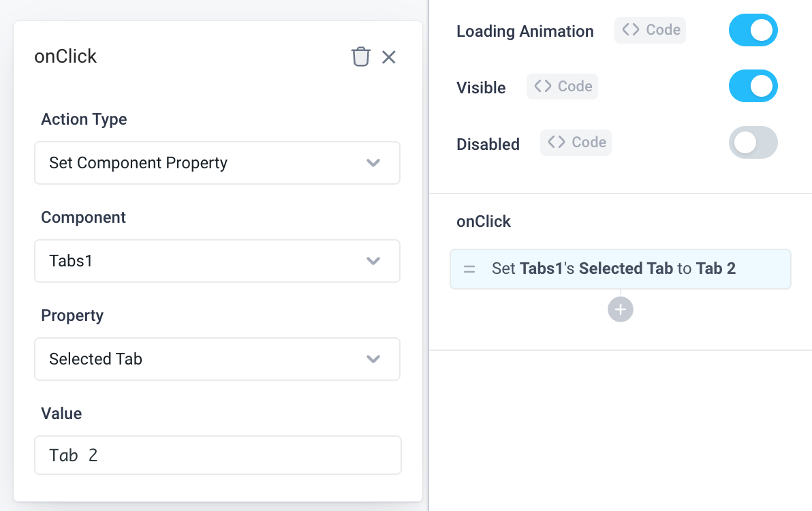Open the Action Type dropdown
This screenshot has height=511, width=812.
coord(217,163)
